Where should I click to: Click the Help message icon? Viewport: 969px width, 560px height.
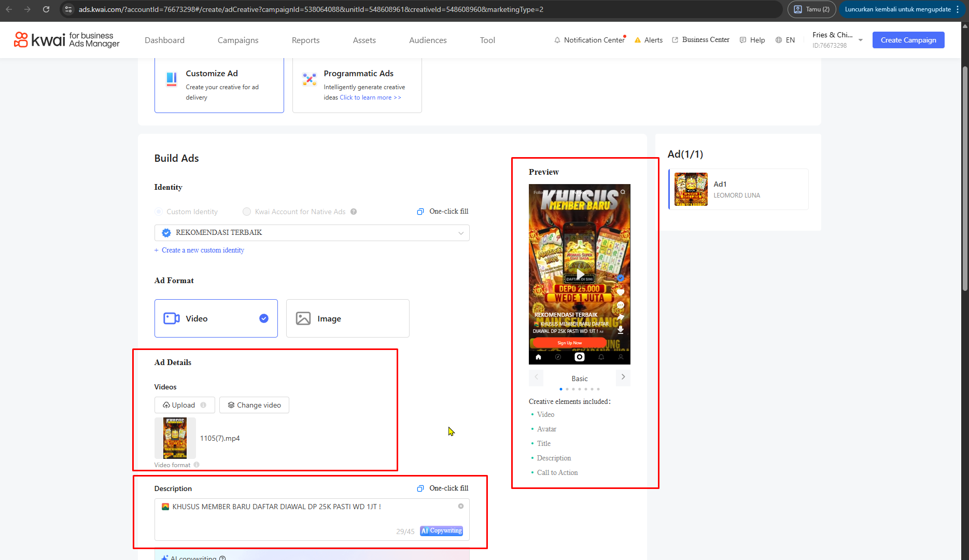pos(743,40)
